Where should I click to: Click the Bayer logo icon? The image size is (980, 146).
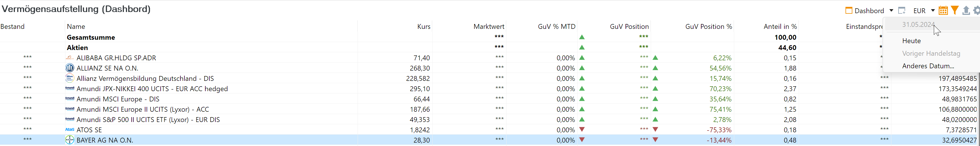point(70,140)
